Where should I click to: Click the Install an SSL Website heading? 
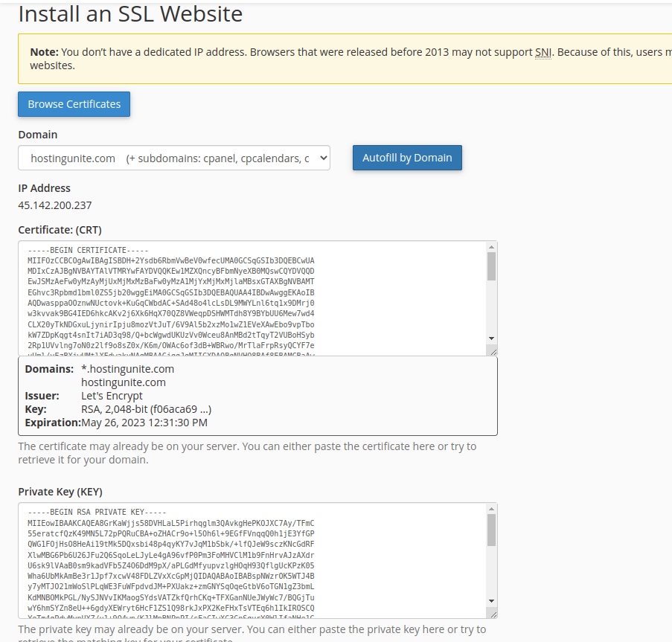(x=130, y=13)
